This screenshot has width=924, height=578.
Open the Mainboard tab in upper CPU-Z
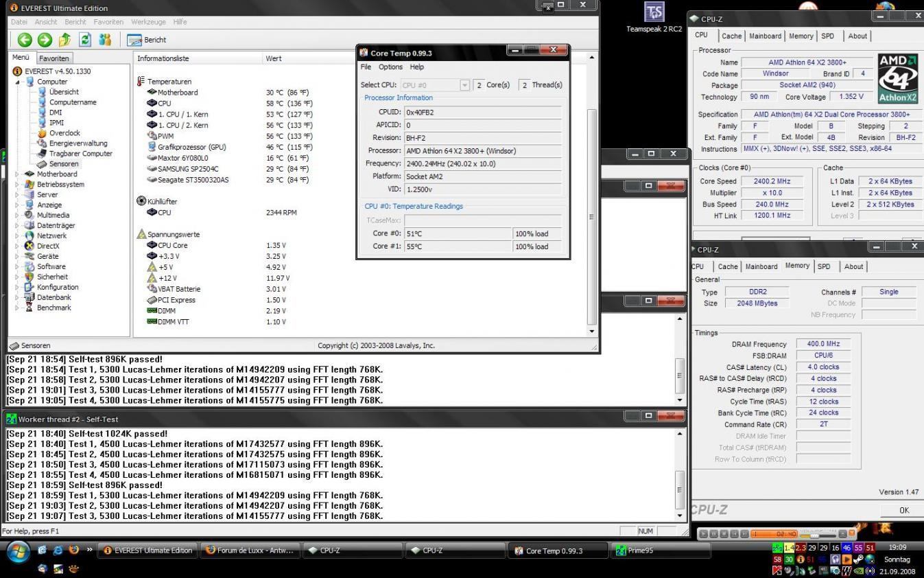coord(765,36)
